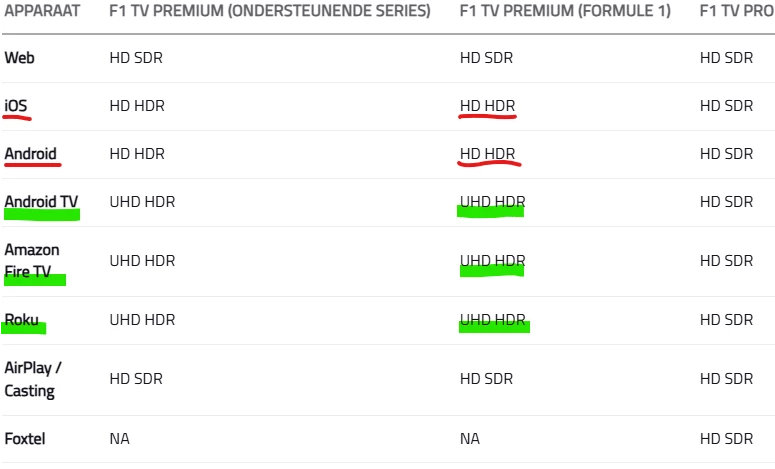Select Web's "HD SDR" under Formule 1 column
The height and width of the screenshot is (469, 775).
(x=486, y=58)
